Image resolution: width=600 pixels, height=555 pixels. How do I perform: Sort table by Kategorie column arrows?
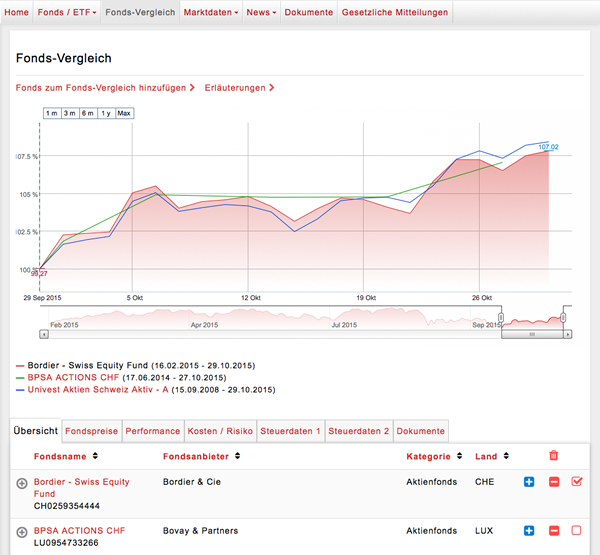click(459, 456)
